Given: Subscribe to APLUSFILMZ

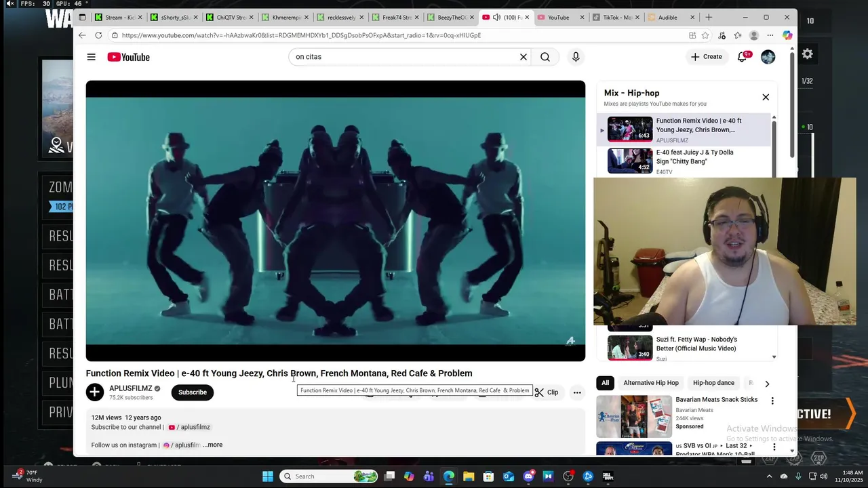Looking at the screenshot, I should [x=193, y=392].
